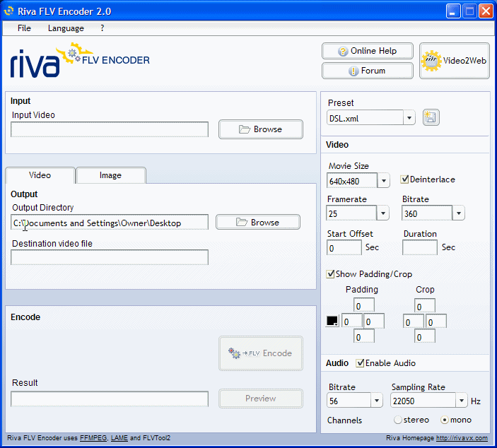Expand the video Bitrate 360 dropdown

coord(458,213)
